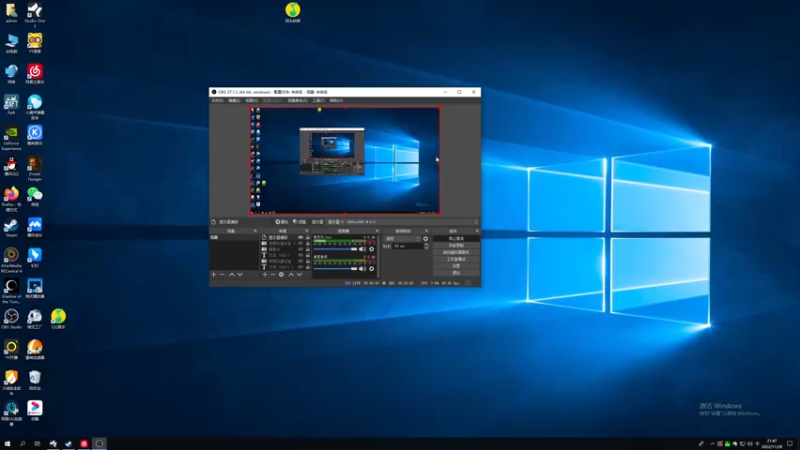Click the 设置 button in Controls
Image resolution: width=800 pixels, height=450 pixels.
click(x=456, y=266)
